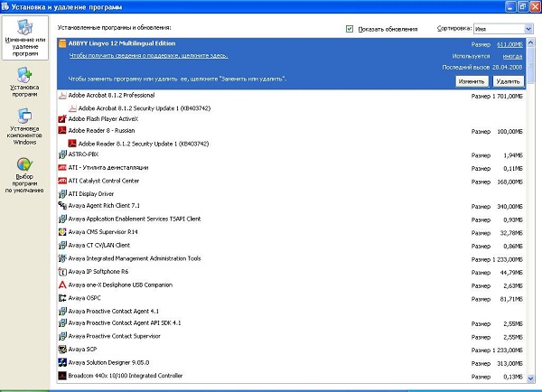This screenshot has width=542, height=392.
Task: Click the Adobe Acrobat 8.1.2 Professional icon
Action: 62,96
